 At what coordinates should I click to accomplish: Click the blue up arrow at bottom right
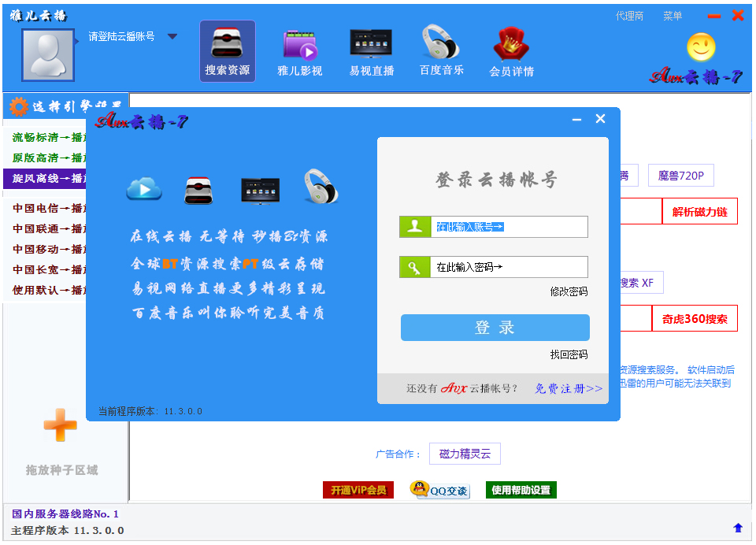tap(738, 528)
